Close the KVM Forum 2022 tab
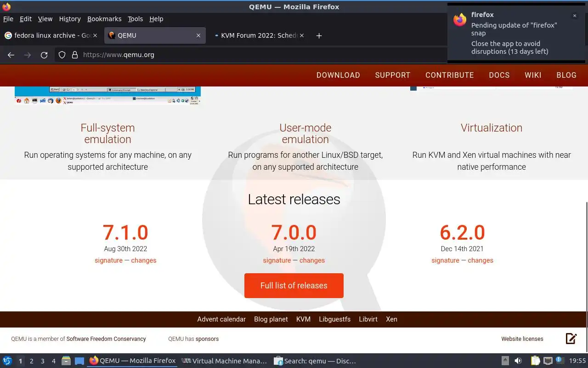This screenshot has width=588, height=368. [x=302, y=35]
